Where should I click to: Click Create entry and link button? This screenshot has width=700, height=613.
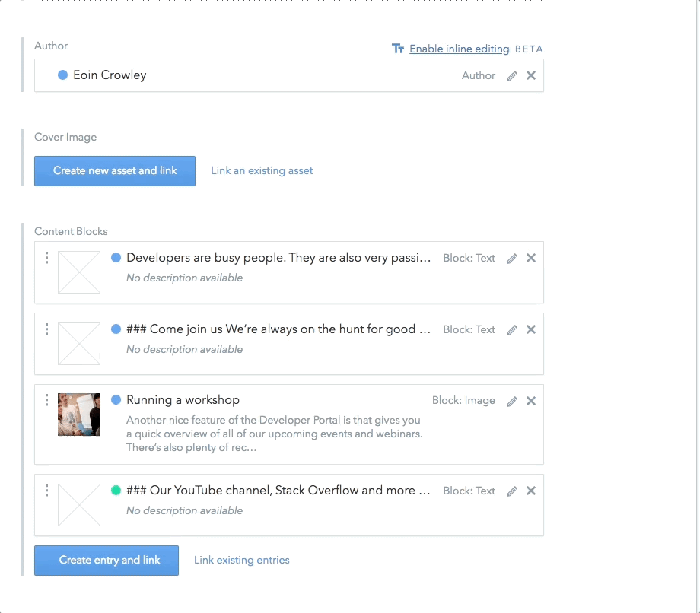click(x=107, y=561)
